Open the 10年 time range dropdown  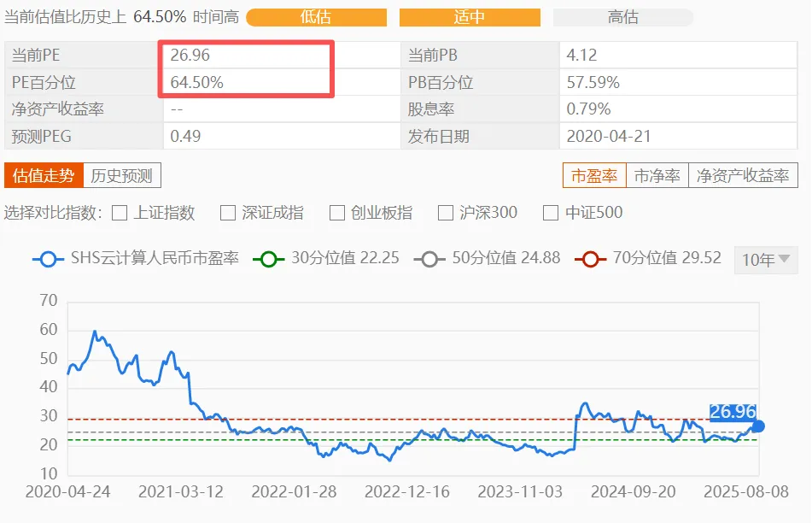(x=765, y=260)
